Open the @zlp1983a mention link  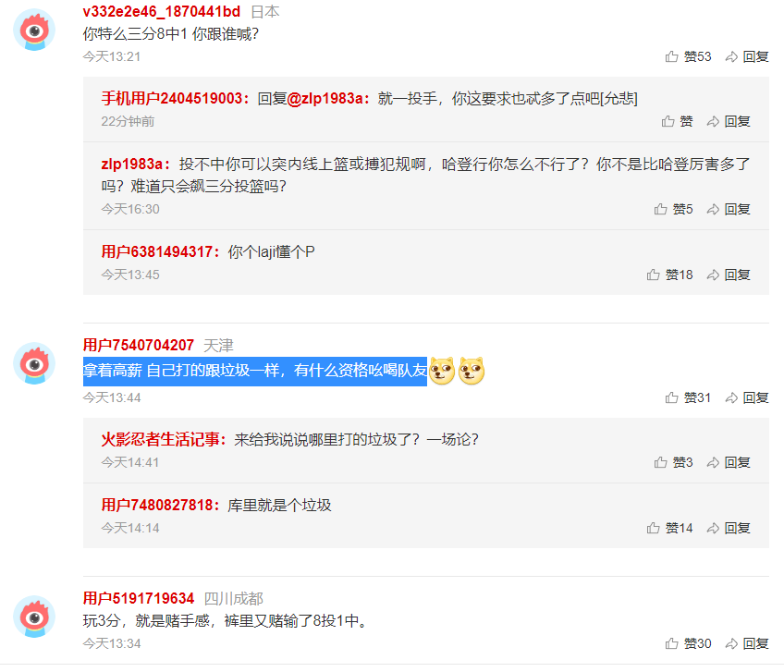[x=327, y=99]
